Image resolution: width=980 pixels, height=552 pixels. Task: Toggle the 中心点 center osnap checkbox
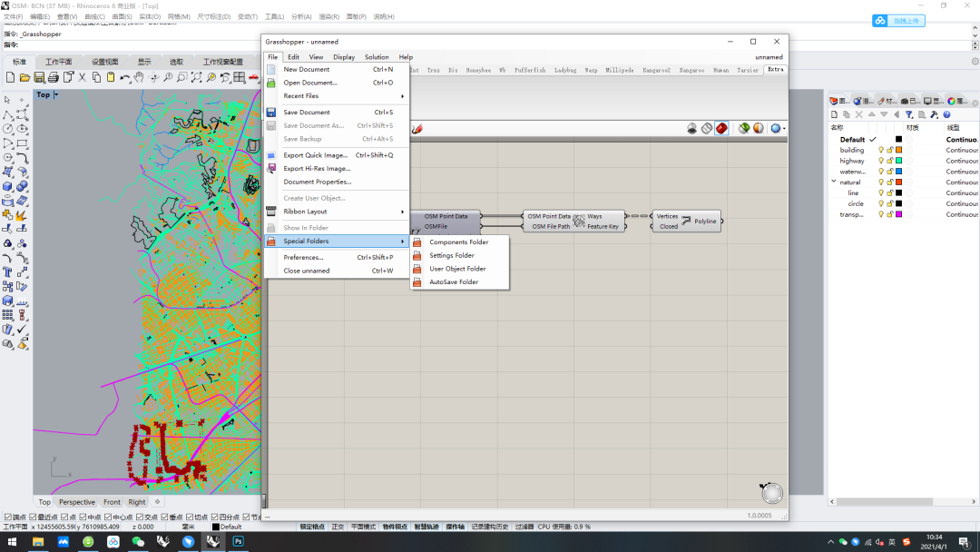[x=107, y=517]
